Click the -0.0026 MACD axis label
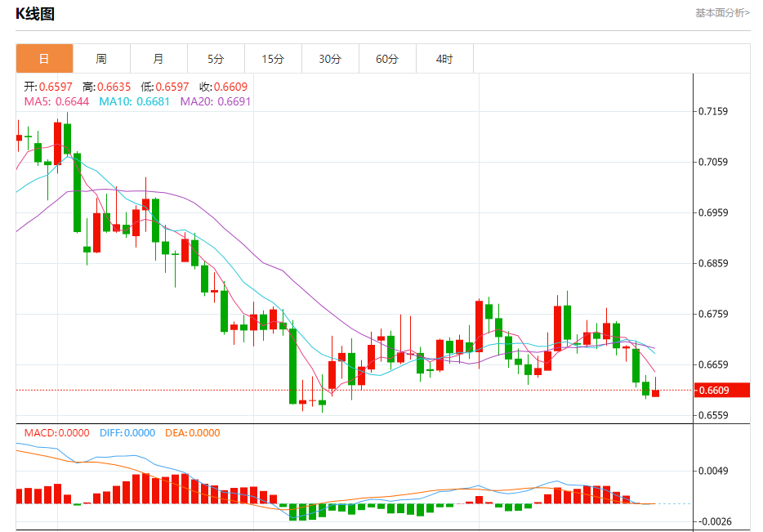This screenshot has width=763, height=532. click(716, 521)
